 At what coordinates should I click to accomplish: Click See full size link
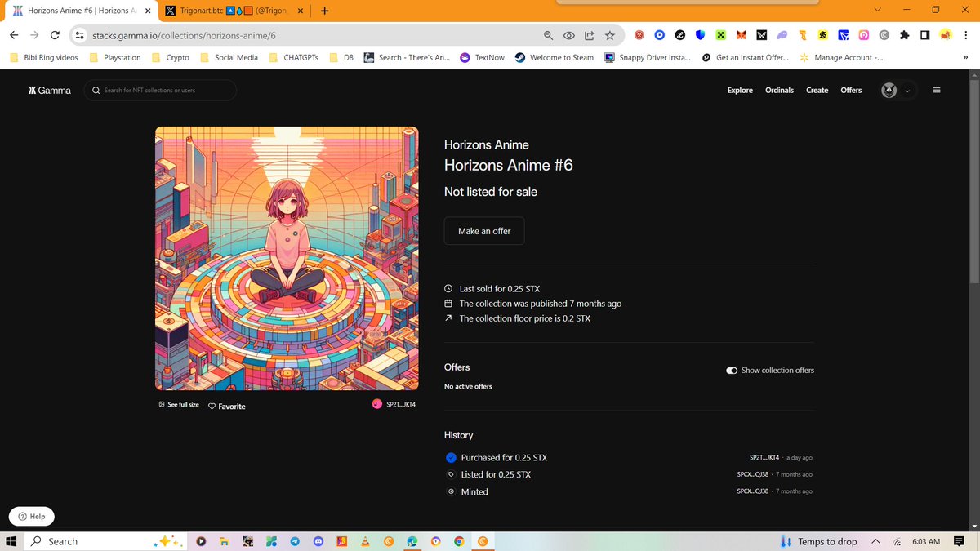click(179, 405)
